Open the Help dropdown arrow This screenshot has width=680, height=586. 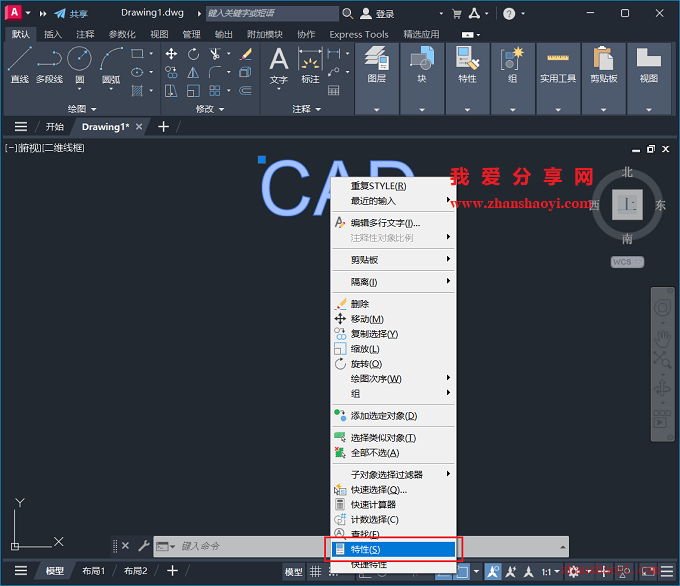(523, 13)
